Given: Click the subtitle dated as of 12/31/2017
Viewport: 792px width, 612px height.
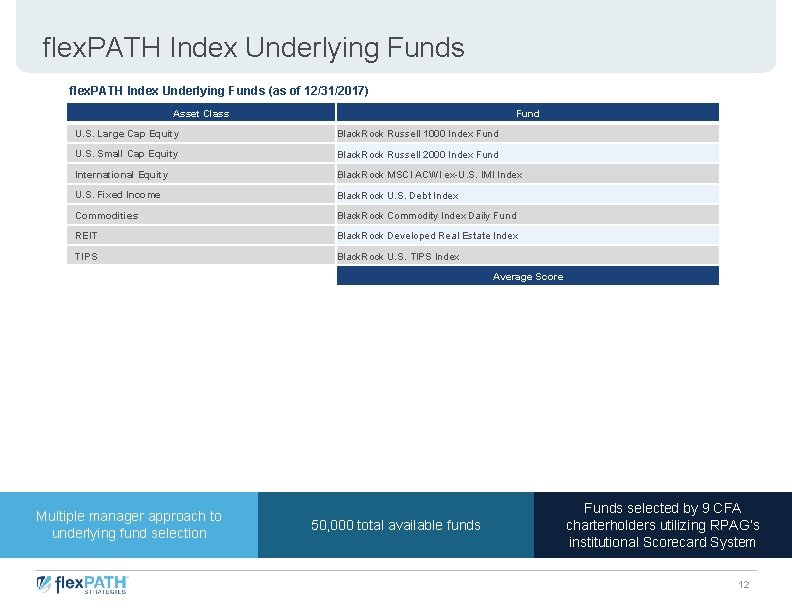Looking at the screenshot, I should (x=218, y=91).
